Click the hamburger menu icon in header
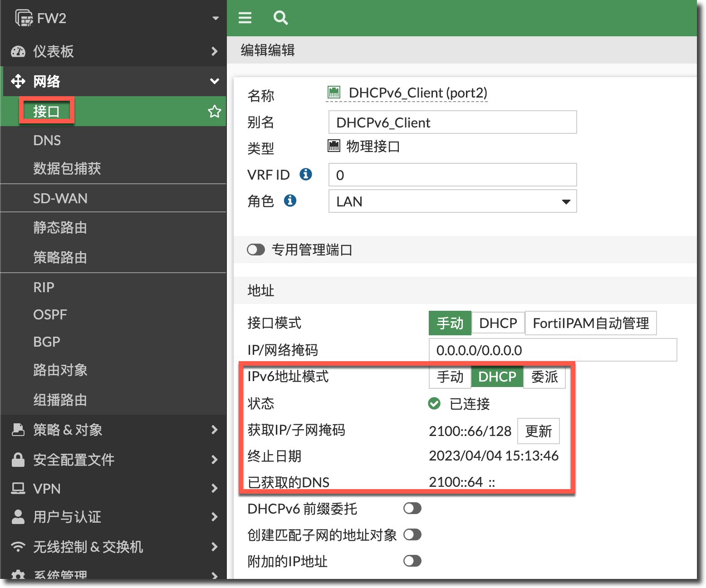 pyautogui.click(x=245, y=18)
